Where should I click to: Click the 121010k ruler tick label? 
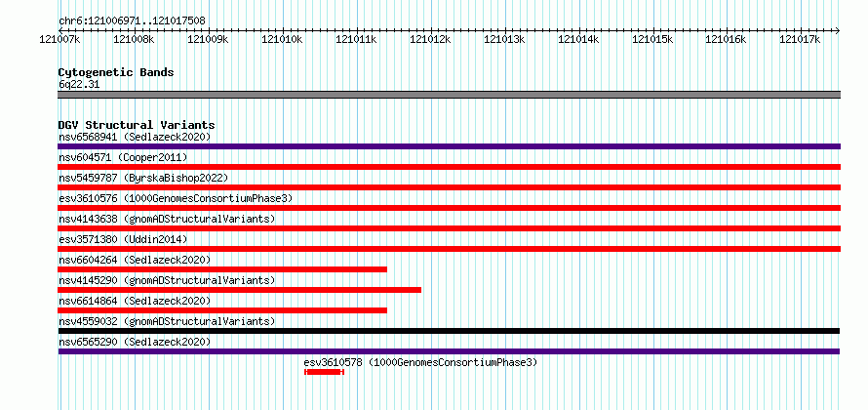pos(282,39)
